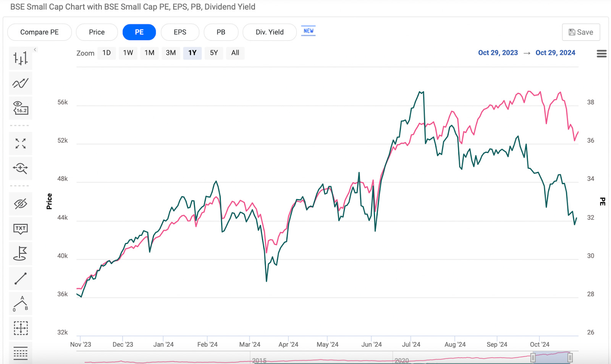Viewport: 611px width, 364px height.
Task: Edit the Oct 29, 2024 end date
Action: pos(555,53)
